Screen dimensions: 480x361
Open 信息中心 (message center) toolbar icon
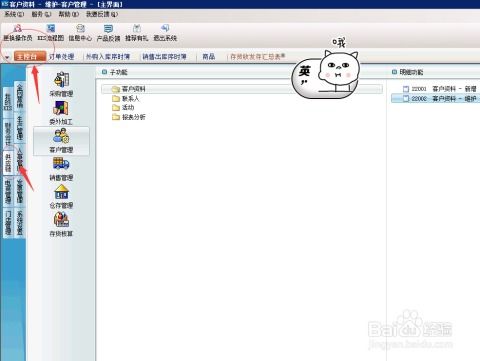click(x=80, y=28)
